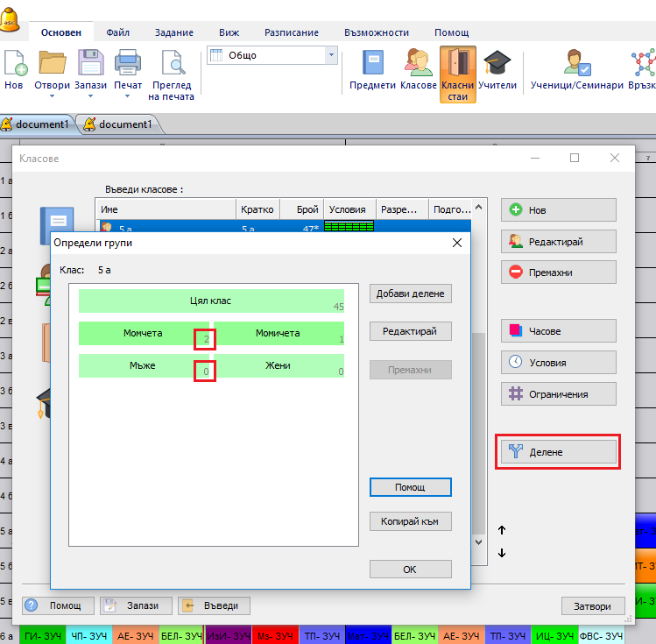Open the Ученици/Семинари icon
This screenshot has width=656, height=644.
[576, 64]
